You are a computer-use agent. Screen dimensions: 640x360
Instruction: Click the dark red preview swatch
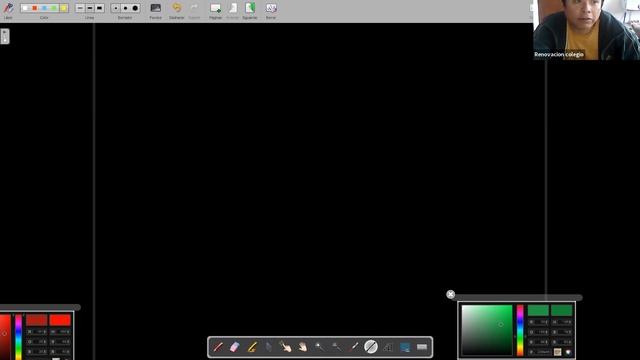click(x=37, y=320)
